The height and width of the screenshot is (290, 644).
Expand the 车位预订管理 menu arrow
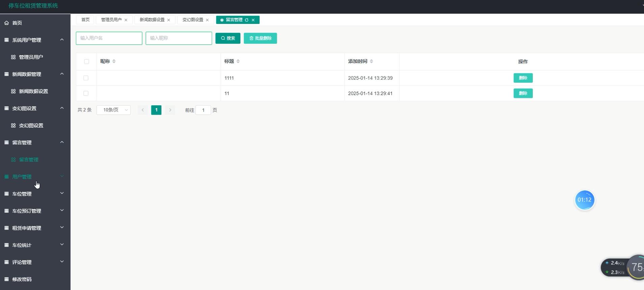pyautogui.click(x=62, y=210)
